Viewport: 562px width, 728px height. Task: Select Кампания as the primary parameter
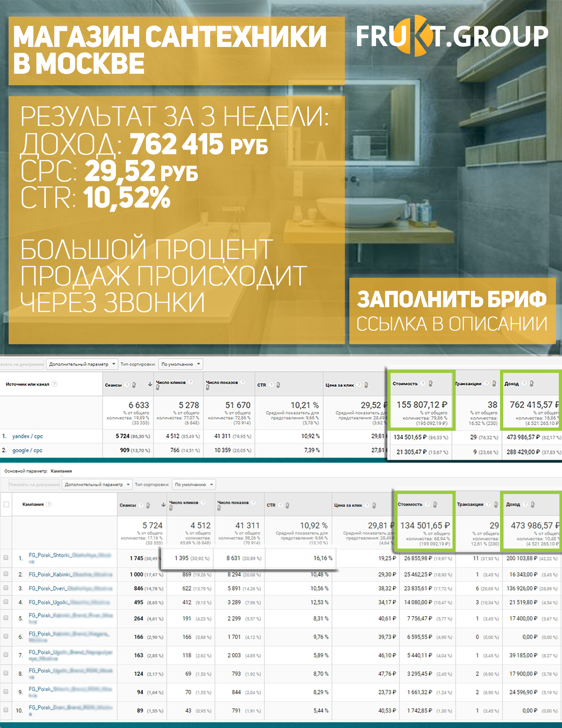(x=61, y=471)
